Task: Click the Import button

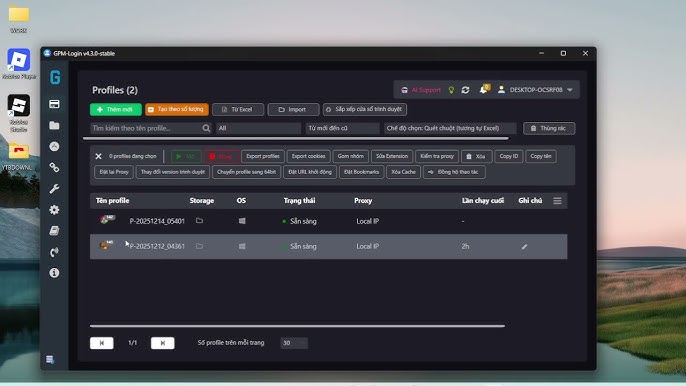Action: pyautogui.click(x=293, y=109)
